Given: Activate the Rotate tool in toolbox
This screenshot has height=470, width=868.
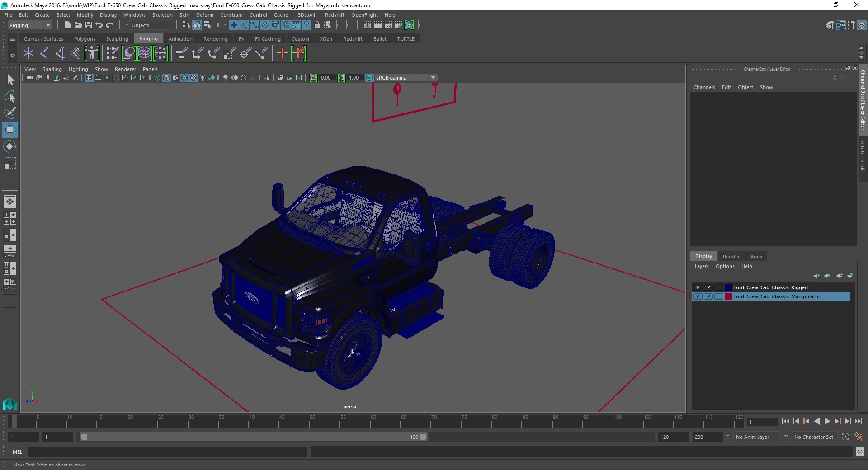Looking at the screenshot, I should click(x=10, y=146).
